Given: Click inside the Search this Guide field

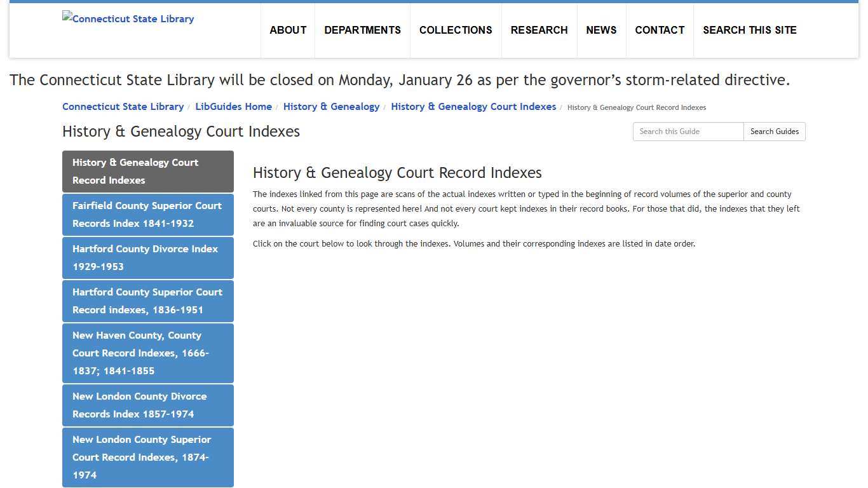Looking at the screenshot, I should tap(688, 132).
